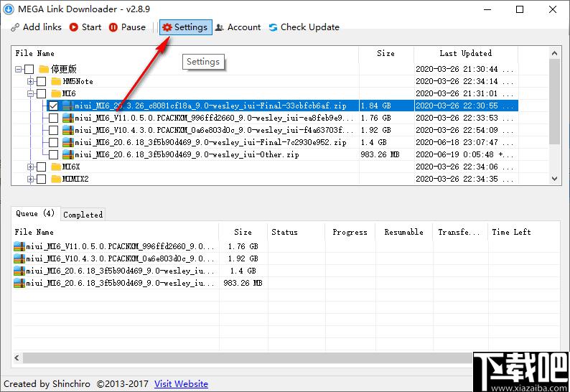
Task: Open the Add links dialog
Action: [x=36, y=27]
